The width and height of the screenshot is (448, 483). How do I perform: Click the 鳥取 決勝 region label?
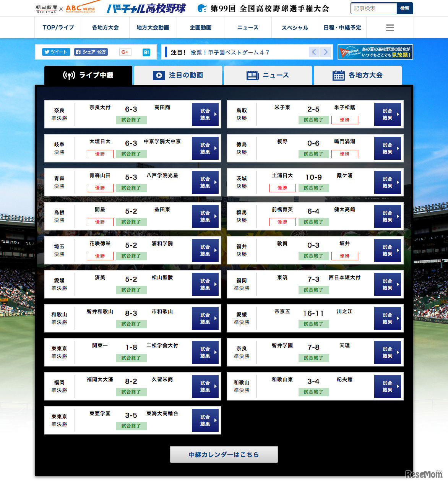coord(242,114)
